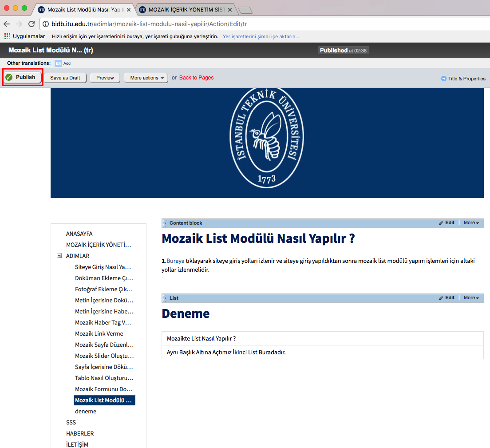Click the browser back arrow
Screen dimensions: 490x448
pyautogui.click(x=7, y=24)
